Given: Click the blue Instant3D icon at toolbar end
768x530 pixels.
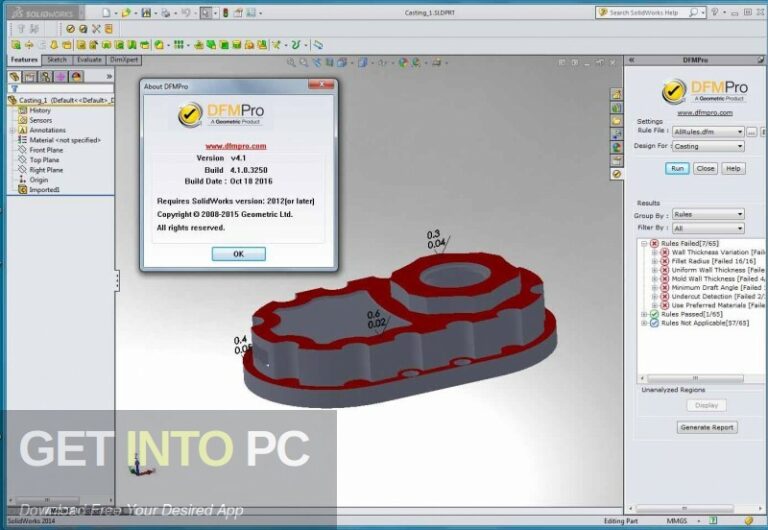Looking at the screenshot, I should tap(318, 45).
